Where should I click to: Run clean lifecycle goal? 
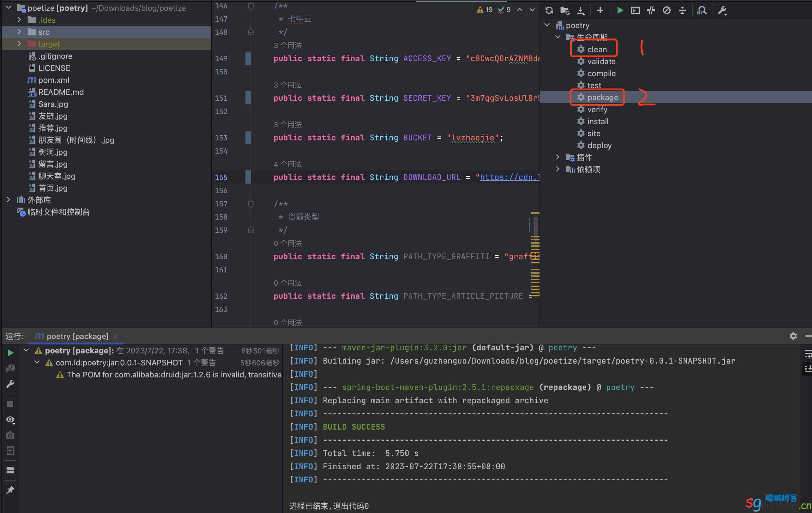tap(597, 49)
